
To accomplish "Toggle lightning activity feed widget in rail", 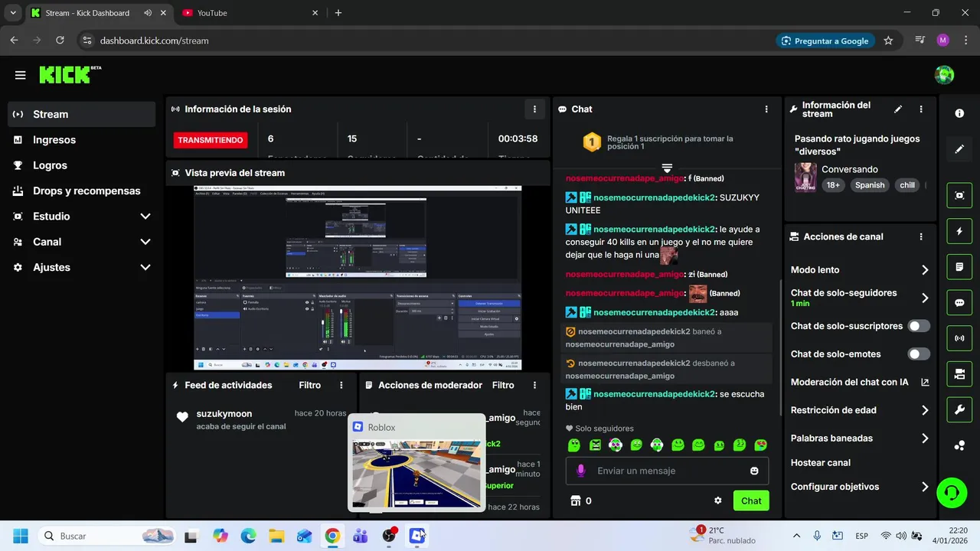I will [959, 231].
